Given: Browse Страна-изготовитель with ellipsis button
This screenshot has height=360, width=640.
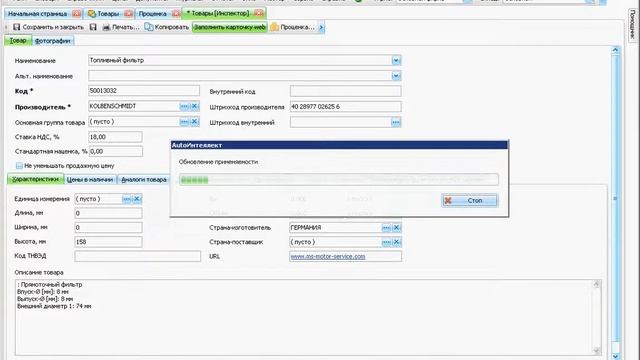Looking at the screenshot, I should 386,228.
